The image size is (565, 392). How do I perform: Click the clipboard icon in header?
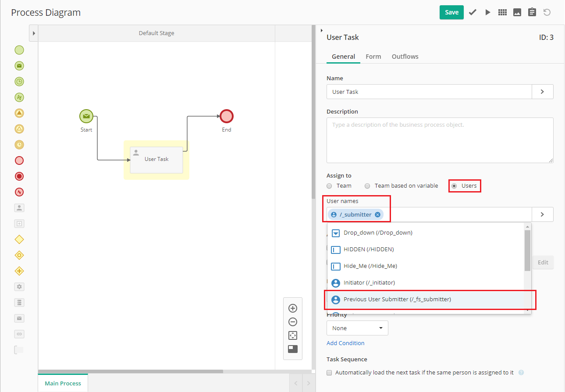[x=532, y=12]
